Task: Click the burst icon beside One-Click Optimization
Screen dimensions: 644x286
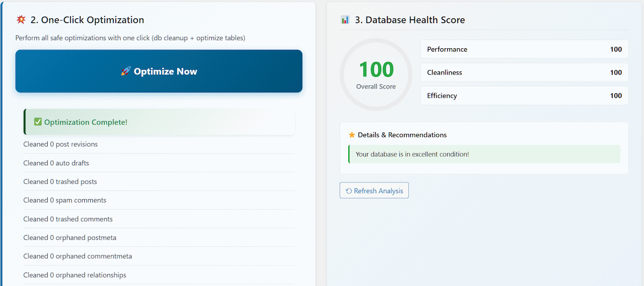Action: (21, 20)
